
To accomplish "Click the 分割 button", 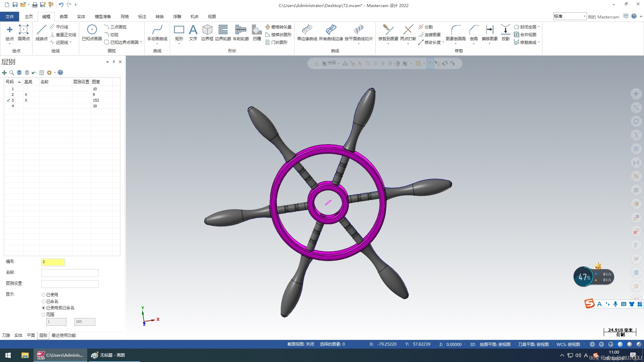I will pyautogui.click(x=426, y=27).
